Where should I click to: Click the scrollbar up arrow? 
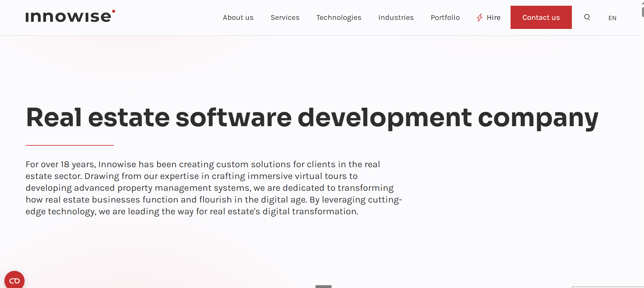642,2
